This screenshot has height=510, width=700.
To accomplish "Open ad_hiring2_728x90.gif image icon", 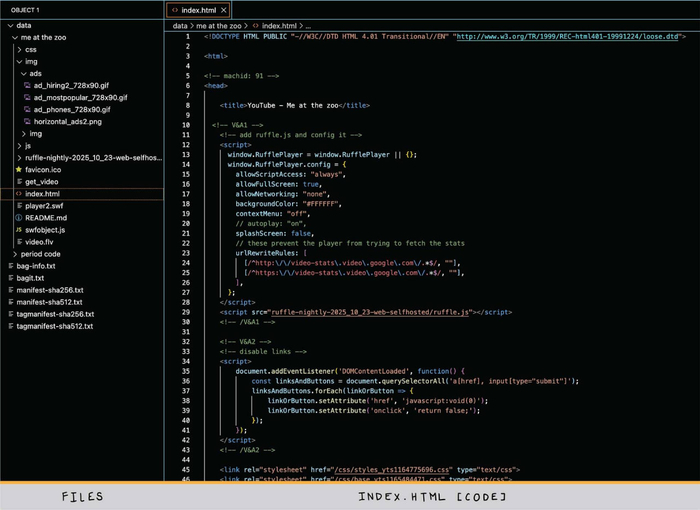I will click(27, 85).
